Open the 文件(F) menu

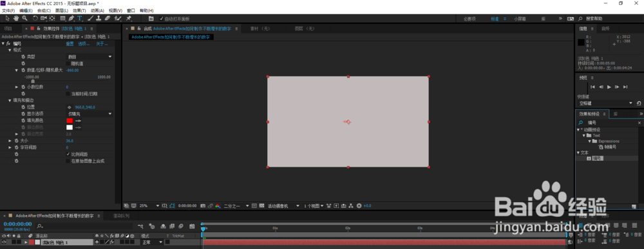click(x=8, y=10)
